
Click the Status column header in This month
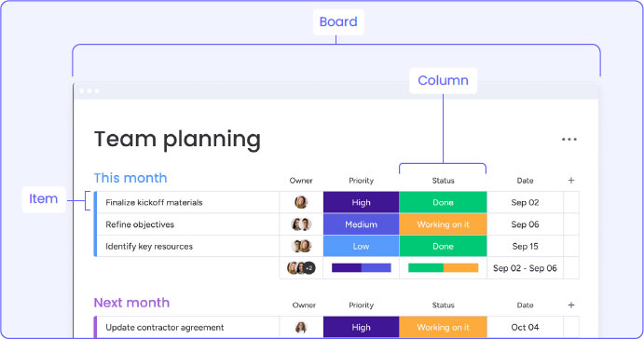pyautogui.click(x=444, y=181)
